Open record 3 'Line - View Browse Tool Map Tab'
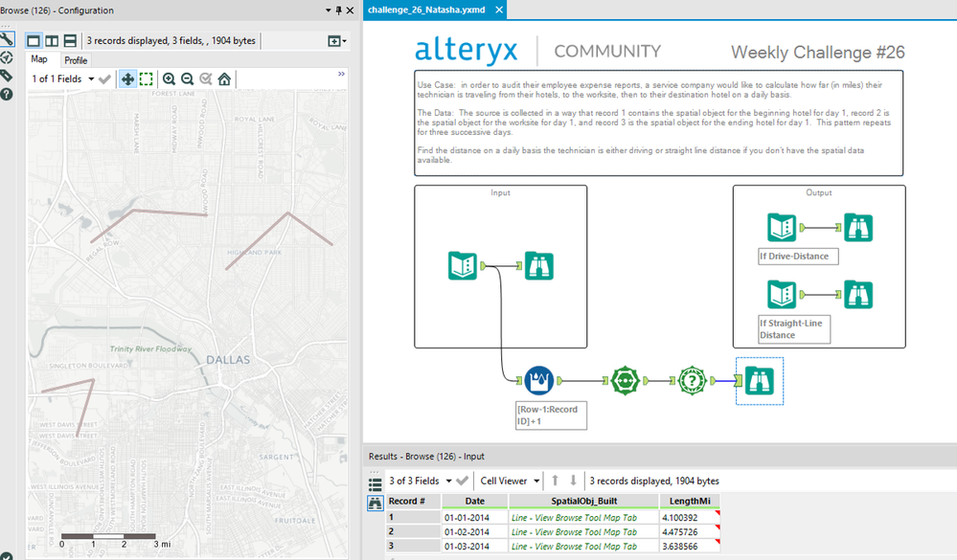957x560 pixels. (x=584, y=547)
